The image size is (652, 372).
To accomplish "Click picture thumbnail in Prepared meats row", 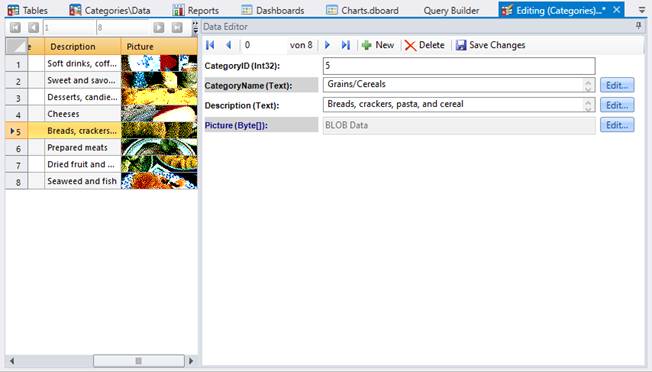I will pyautogui.click(x=159, y=148).
